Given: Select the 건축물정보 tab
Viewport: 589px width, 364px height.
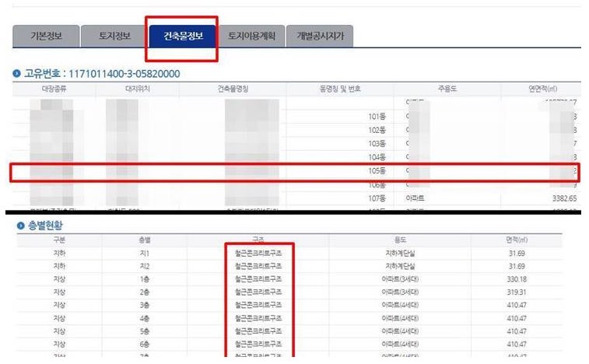Looking at the screenshot, I should 183,36.
